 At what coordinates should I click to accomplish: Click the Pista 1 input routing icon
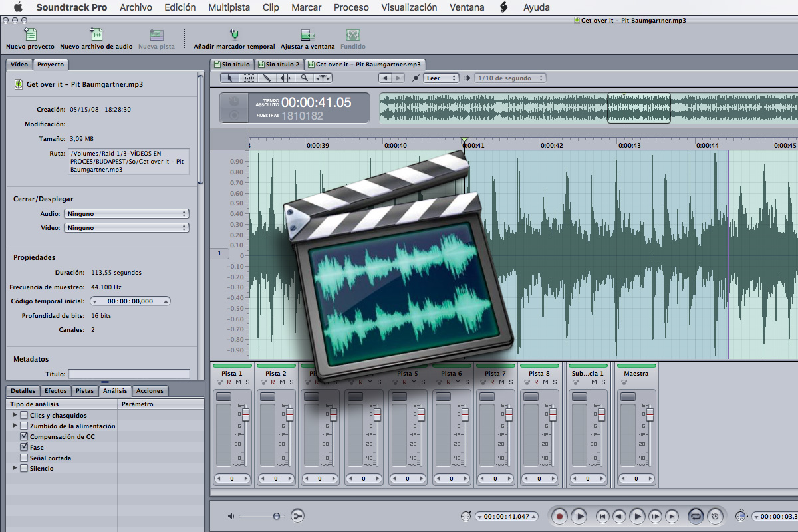[221, 382]
